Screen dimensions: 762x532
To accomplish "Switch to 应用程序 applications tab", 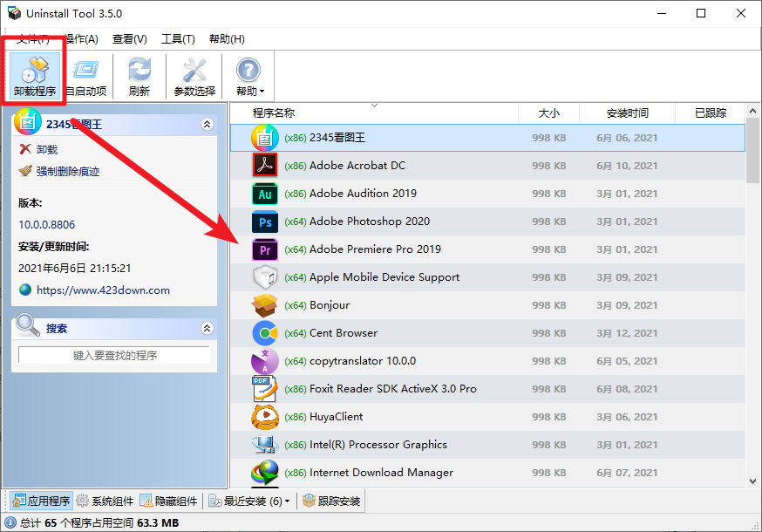I will click(41, 501).
